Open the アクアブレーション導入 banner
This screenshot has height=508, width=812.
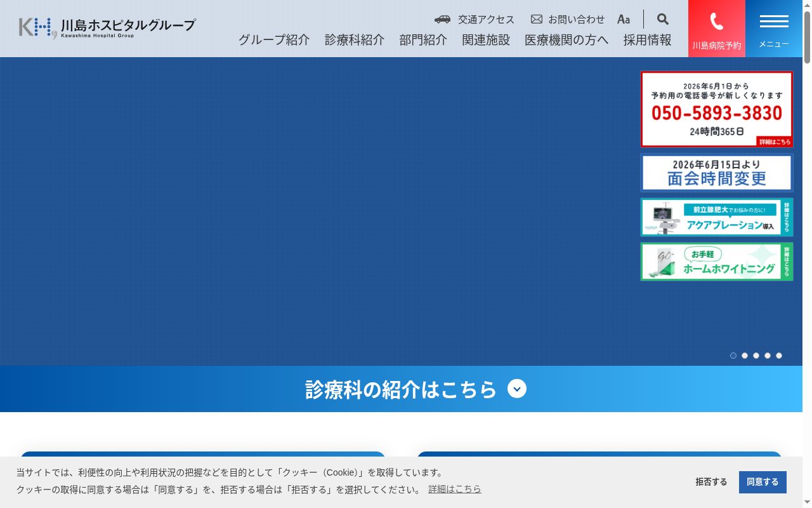pyautogui.click(x=717, y=217)
